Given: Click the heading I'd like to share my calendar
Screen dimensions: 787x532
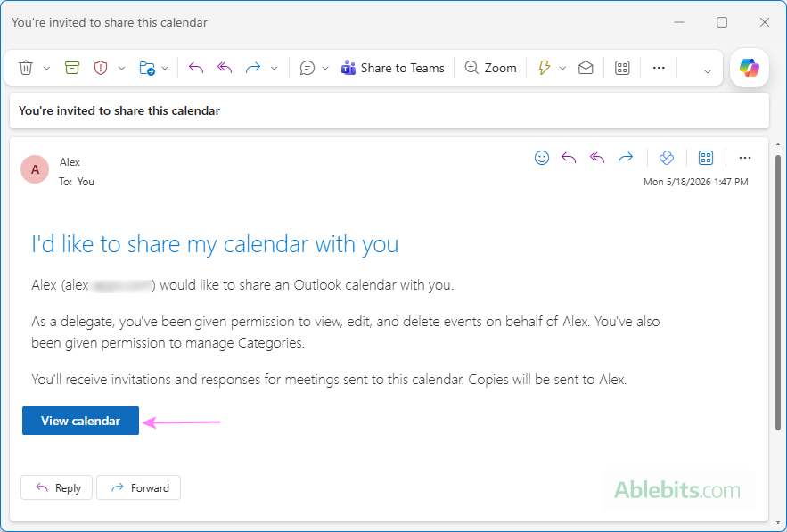Looking at the screenshot, I should point(215,244).
